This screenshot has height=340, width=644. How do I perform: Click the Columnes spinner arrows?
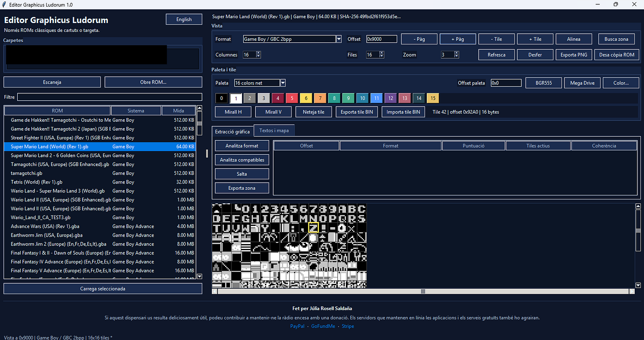258,55
